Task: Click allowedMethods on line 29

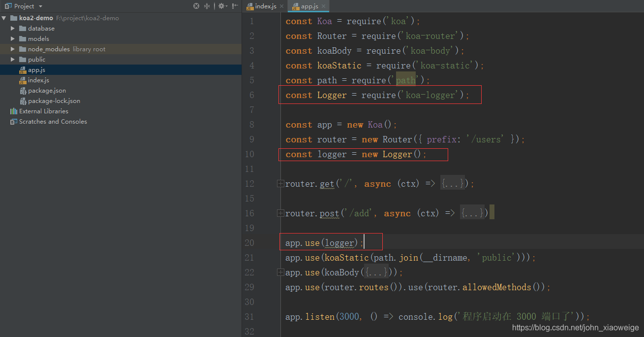Action: coord(496,287)
